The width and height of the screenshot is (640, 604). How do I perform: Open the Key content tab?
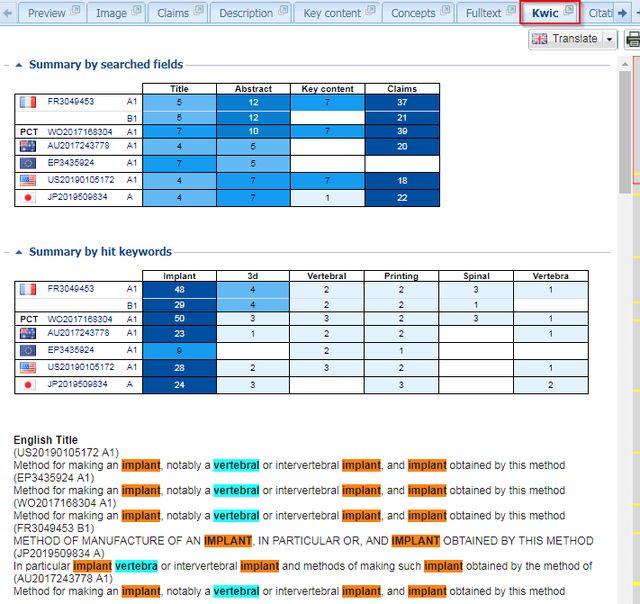coord(333,13)
